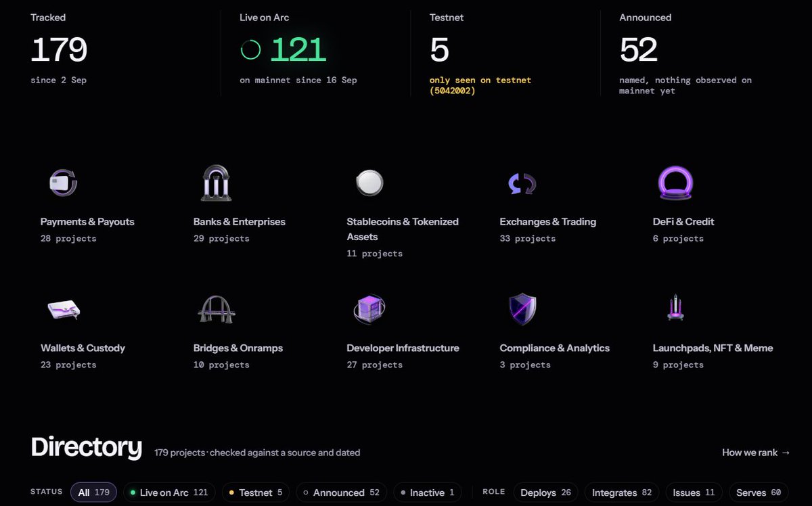Image resolution: width=812 pixels, height=506 pixels.
Task: Click the '11 projects' count label
Action: click(374, 254)
